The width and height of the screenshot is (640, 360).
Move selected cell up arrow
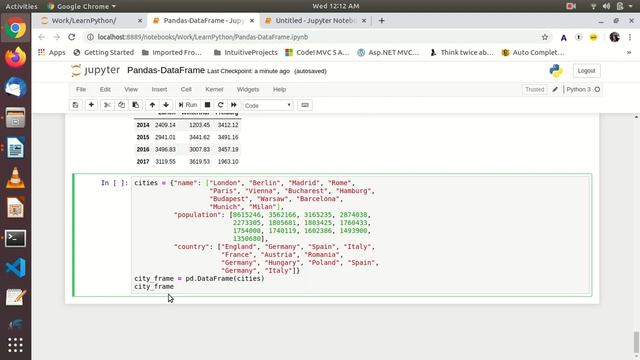click(x=152, y=105)
